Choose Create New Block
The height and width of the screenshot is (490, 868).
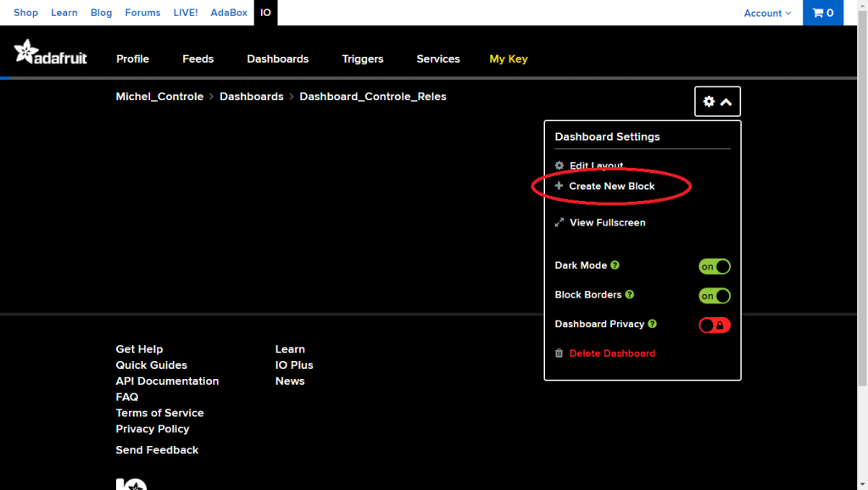pos(605,186)
